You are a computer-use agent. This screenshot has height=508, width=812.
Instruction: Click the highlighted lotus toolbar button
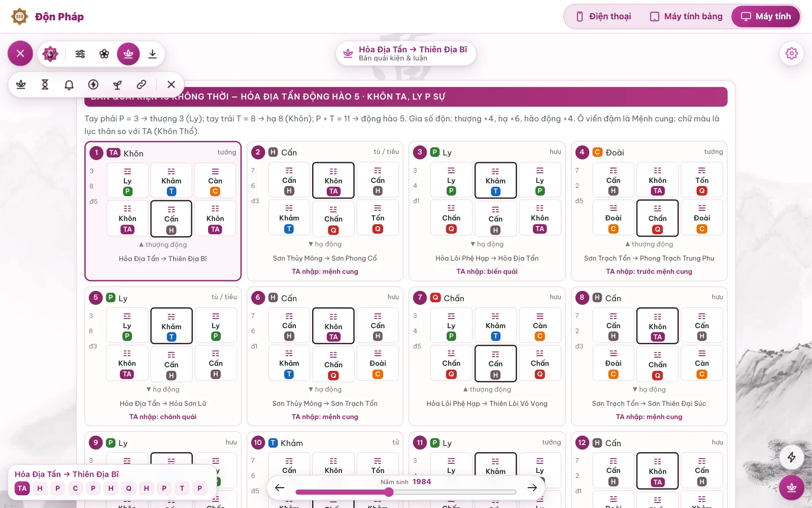click(128, 53)
